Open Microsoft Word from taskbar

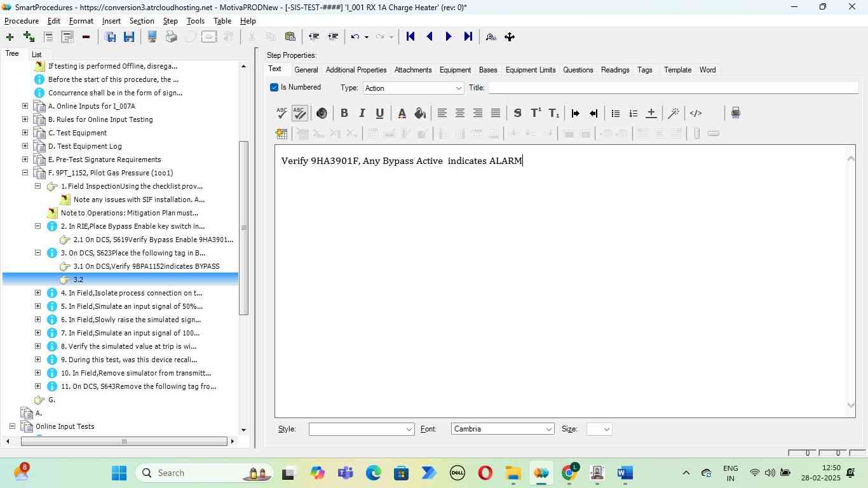625,473
